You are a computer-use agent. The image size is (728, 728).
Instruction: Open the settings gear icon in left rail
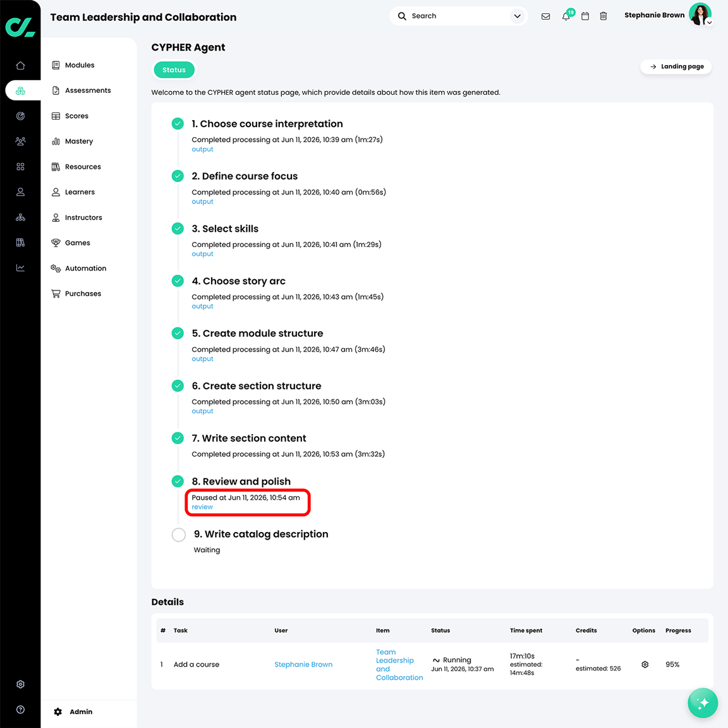click(x=20, y=684)
